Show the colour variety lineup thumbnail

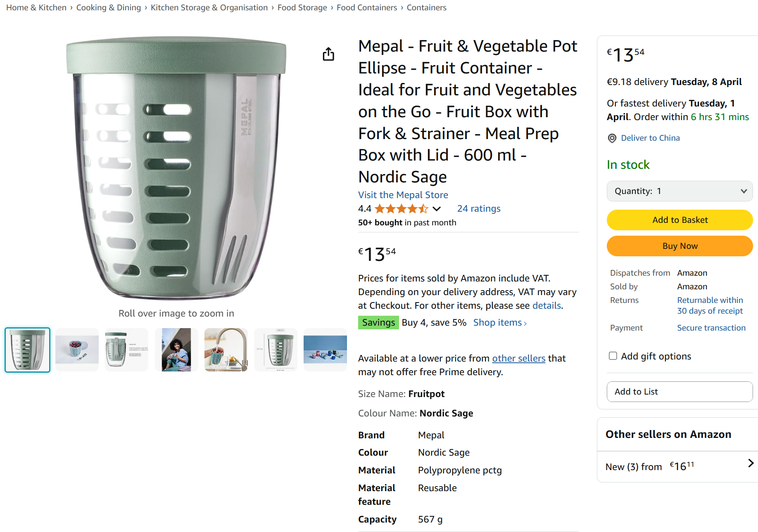[x=325, y=350]
